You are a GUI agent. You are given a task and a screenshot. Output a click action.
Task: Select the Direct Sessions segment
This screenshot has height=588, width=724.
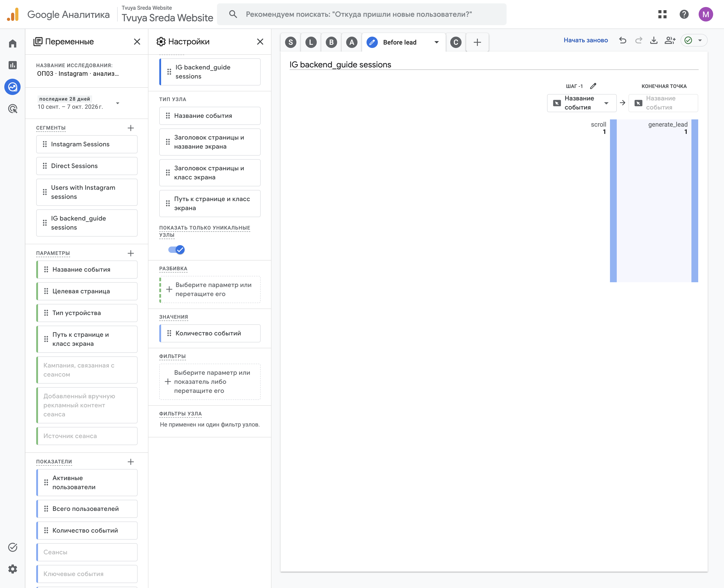tap(87, 166)
